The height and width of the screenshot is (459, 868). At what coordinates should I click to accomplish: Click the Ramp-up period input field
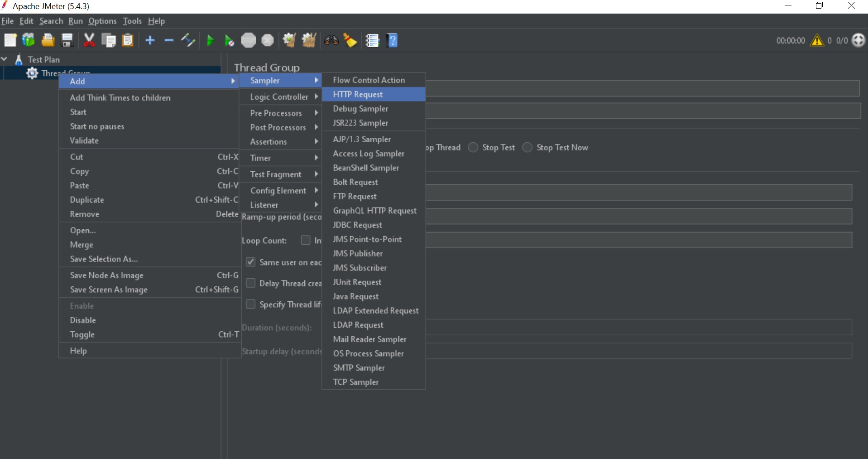639,216
